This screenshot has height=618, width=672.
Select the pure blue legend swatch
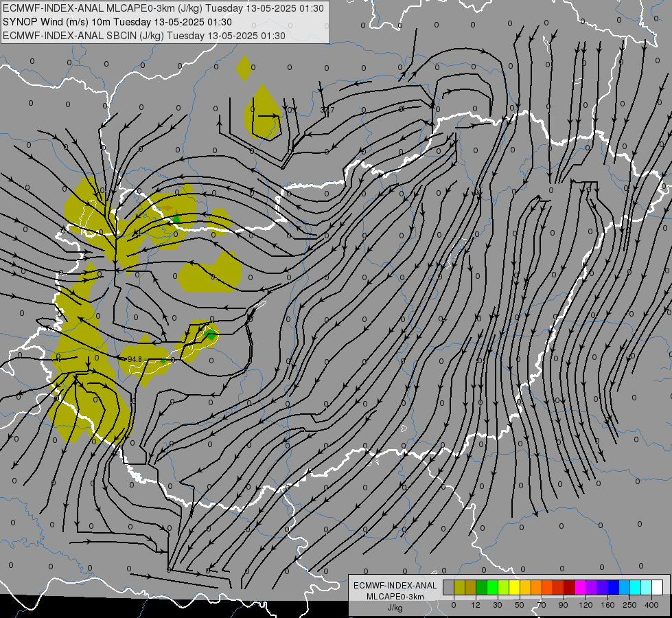pyautogui.click(x=613, y=587)
